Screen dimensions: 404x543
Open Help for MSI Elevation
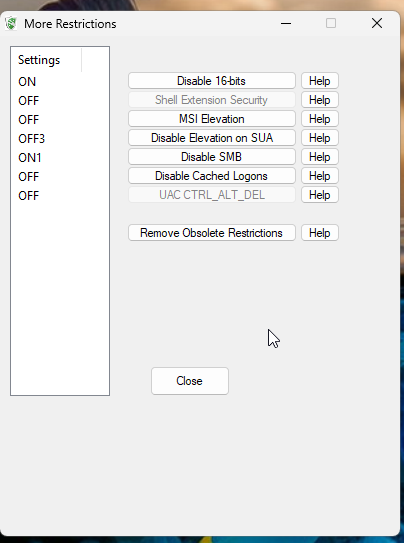coord(320,119)
